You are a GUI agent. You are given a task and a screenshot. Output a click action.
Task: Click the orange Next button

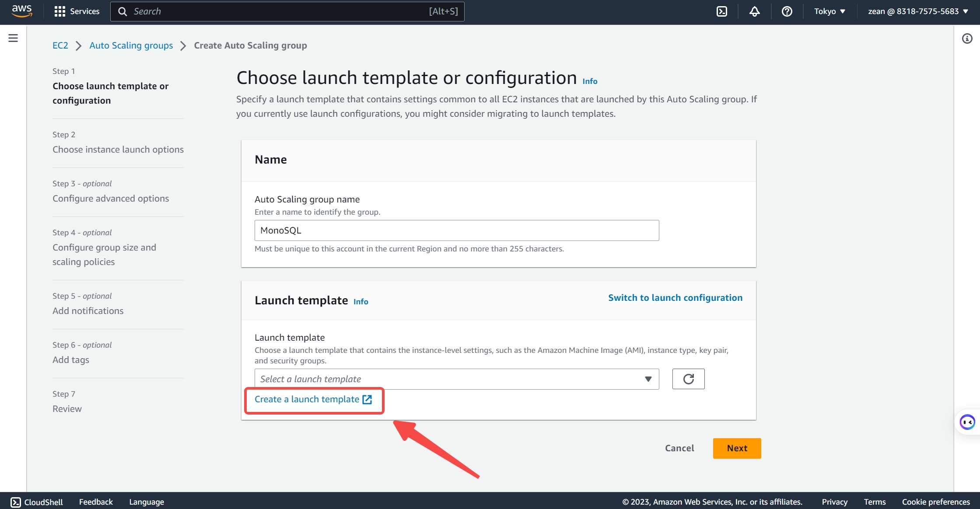click(x=737, y=448)
